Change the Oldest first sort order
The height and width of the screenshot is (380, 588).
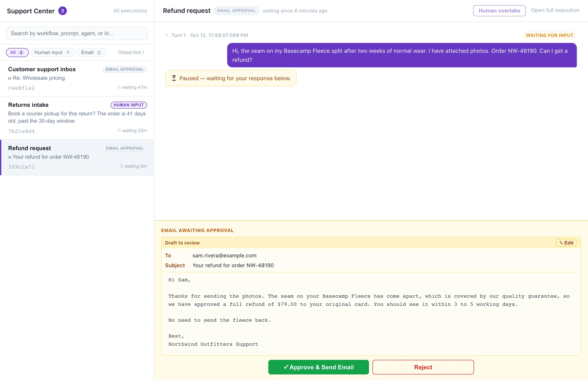pyautogui.click(x=131, y=53)
